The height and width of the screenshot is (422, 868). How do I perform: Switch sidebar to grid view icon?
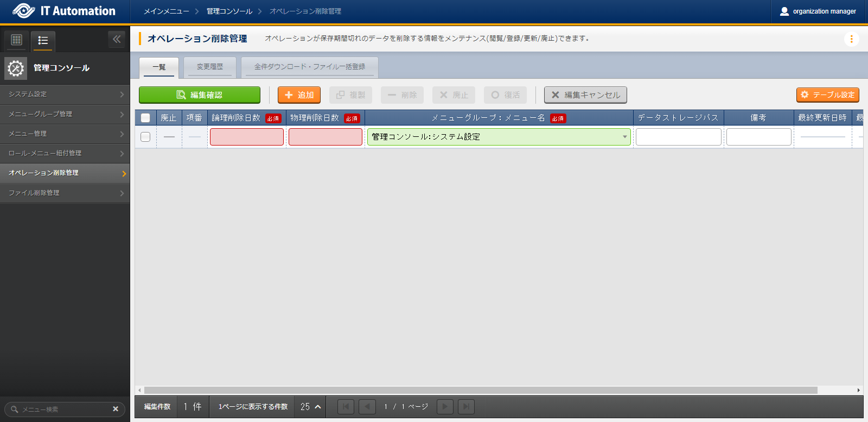tap(16, 40)
